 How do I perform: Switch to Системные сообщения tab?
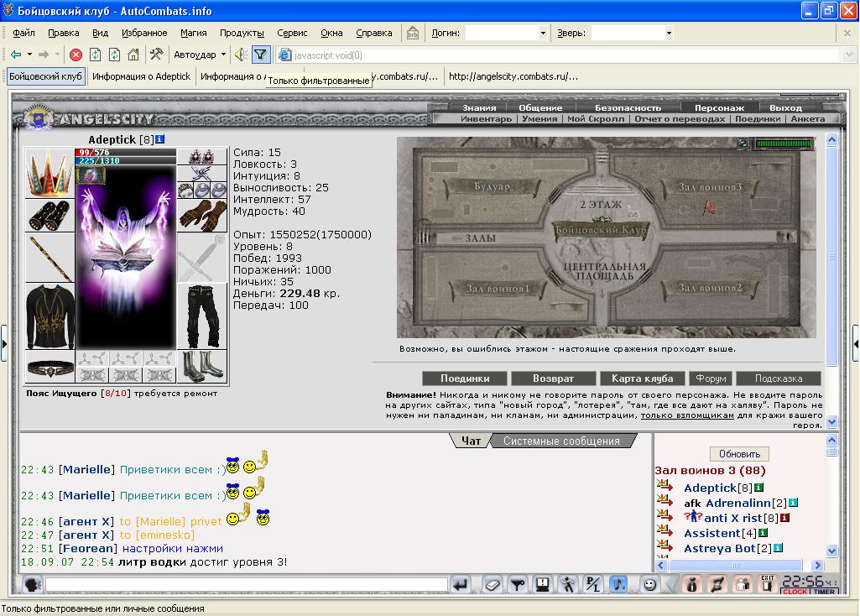tap(561, 441)
